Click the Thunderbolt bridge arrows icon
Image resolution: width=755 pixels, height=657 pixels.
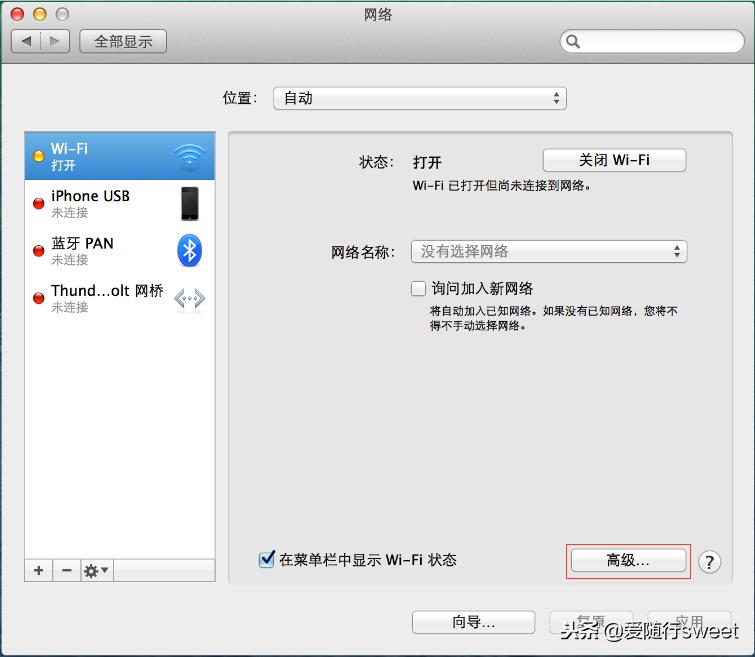coord(190,299)
